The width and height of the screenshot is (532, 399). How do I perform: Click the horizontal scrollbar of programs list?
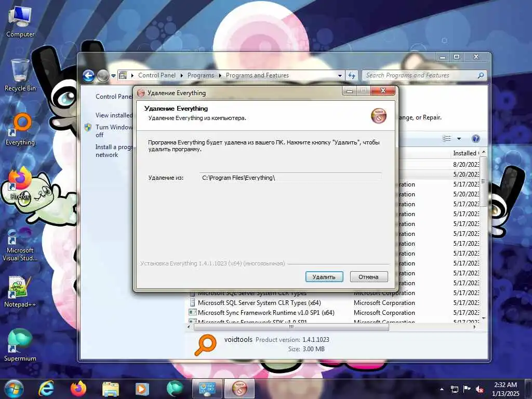[x=291, y=327]
